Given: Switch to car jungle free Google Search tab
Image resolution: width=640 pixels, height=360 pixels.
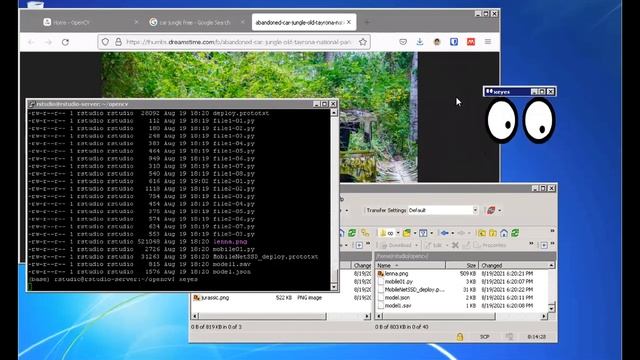Looking at the screenshot, I should pos(195,22).
